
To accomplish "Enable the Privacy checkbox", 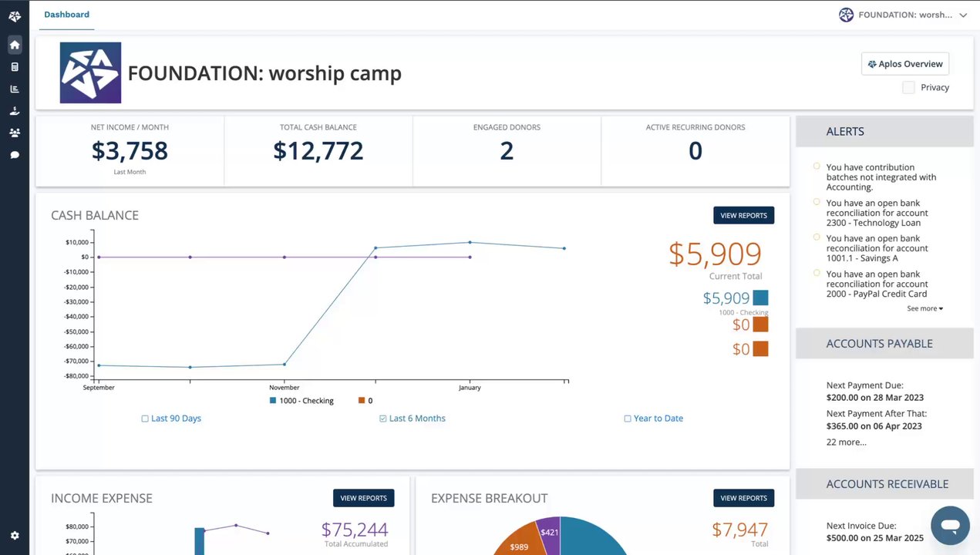I will tap(908, 88).
